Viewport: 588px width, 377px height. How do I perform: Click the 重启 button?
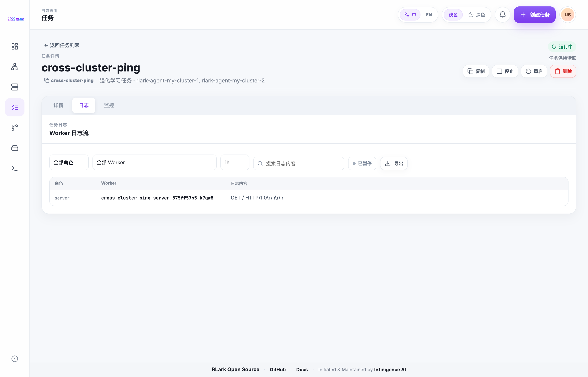coord(534,71)
